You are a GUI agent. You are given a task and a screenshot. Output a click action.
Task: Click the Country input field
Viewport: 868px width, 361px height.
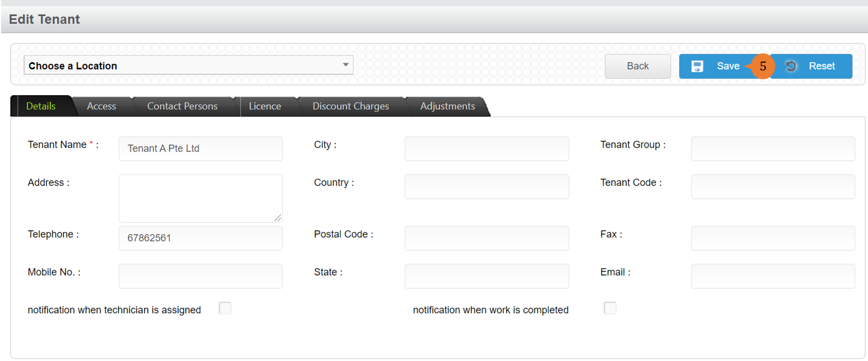point(487,186)
